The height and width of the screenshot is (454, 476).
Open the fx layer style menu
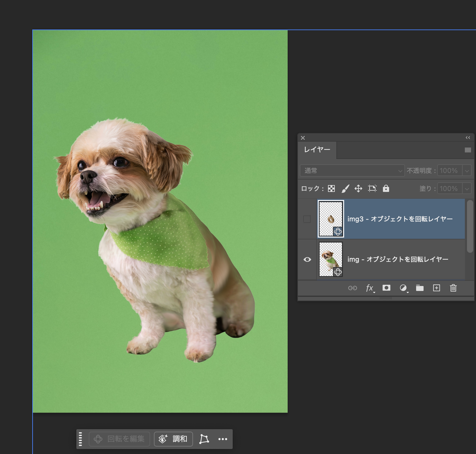click(x=370, y=288)
